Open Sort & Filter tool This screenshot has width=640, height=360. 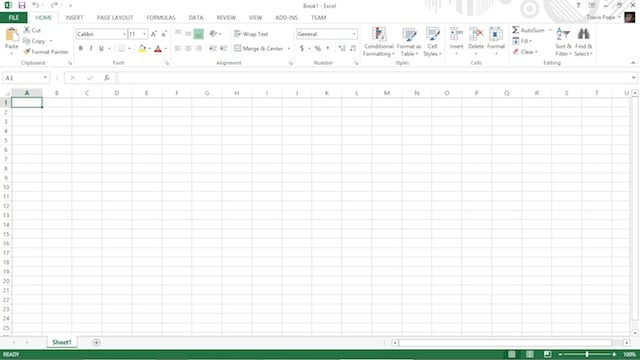point(563,42)
